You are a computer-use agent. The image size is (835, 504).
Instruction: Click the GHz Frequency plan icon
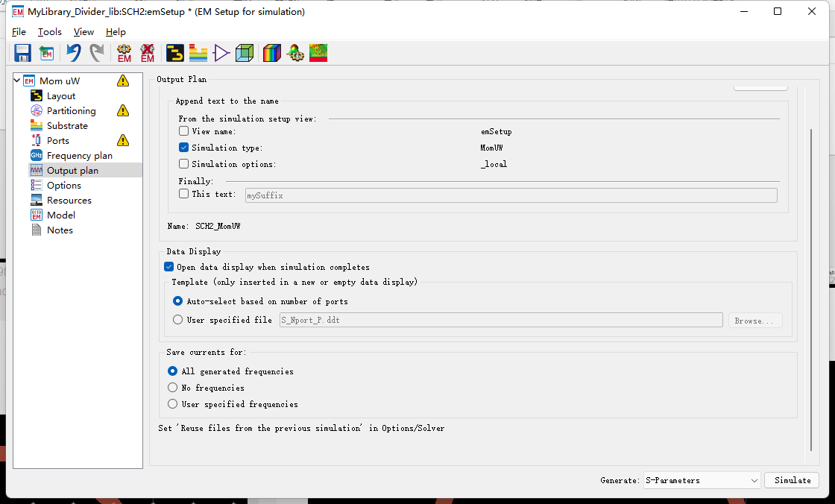click(37, 156)
